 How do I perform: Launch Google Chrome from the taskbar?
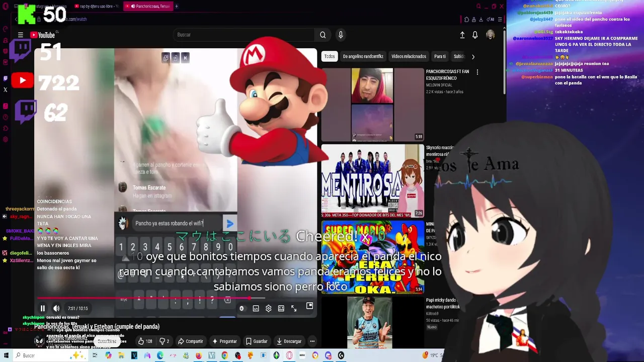tap(224, 355)
